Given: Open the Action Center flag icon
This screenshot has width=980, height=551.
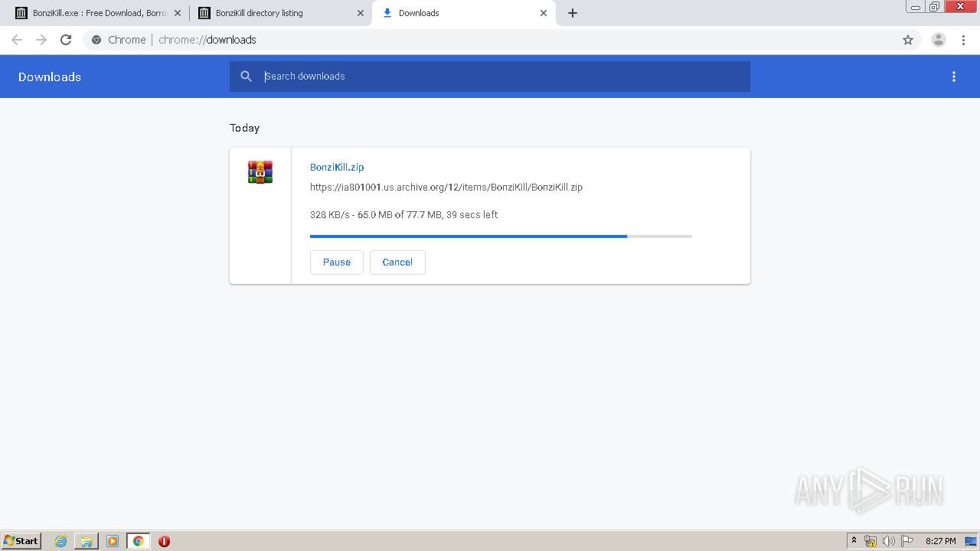Looking at the screenshot, I should (907, 541).
